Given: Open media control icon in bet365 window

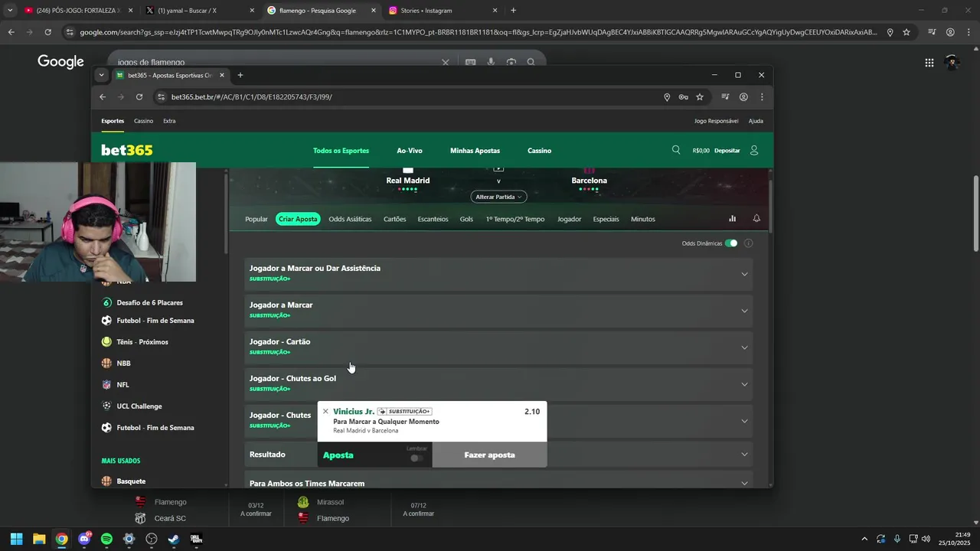Looking at the screenshot, I should 725,97.
